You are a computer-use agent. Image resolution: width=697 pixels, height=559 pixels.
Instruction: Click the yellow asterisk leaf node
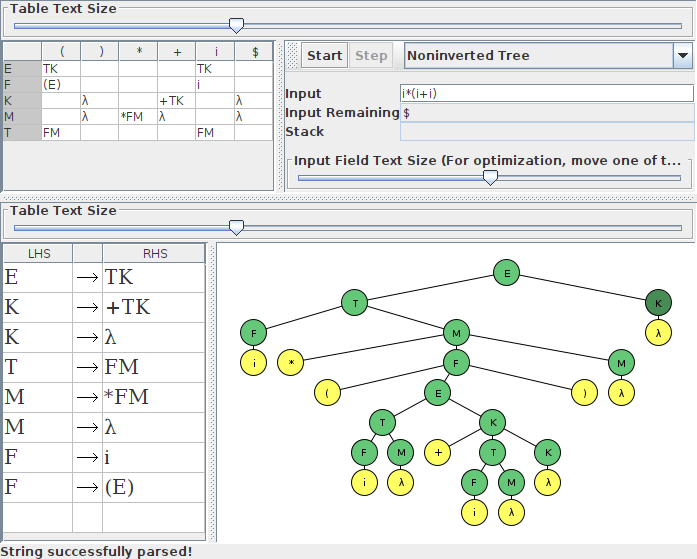click(290, 363)
